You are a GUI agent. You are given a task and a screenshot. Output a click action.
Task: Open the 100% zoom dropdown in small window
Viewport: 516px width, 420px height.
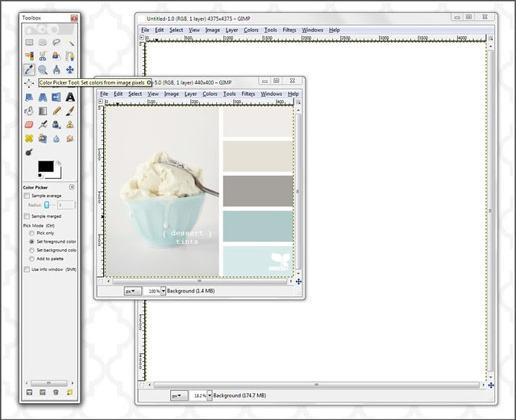163,290
